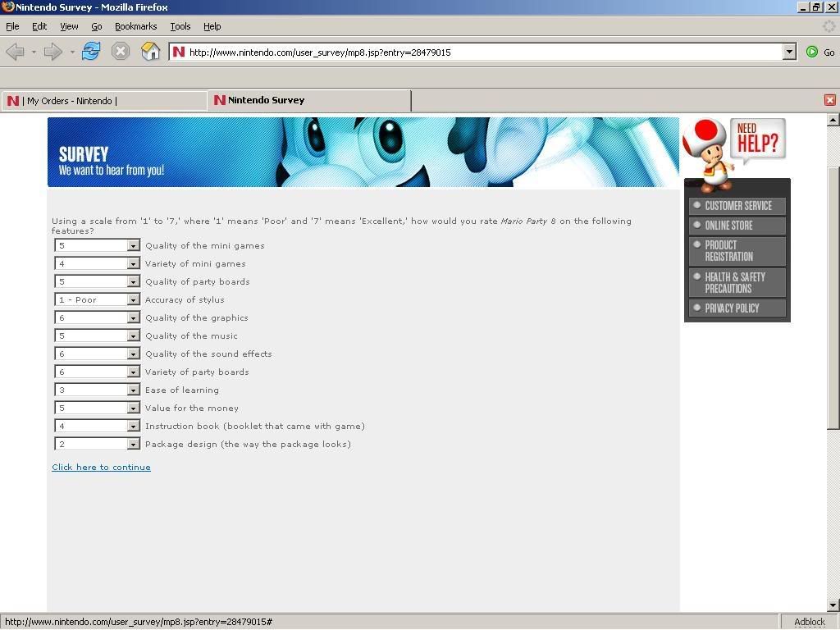This screenshot has width=840, height=630.
Task: Click the Stop loading icon
Action: (121, 52)
